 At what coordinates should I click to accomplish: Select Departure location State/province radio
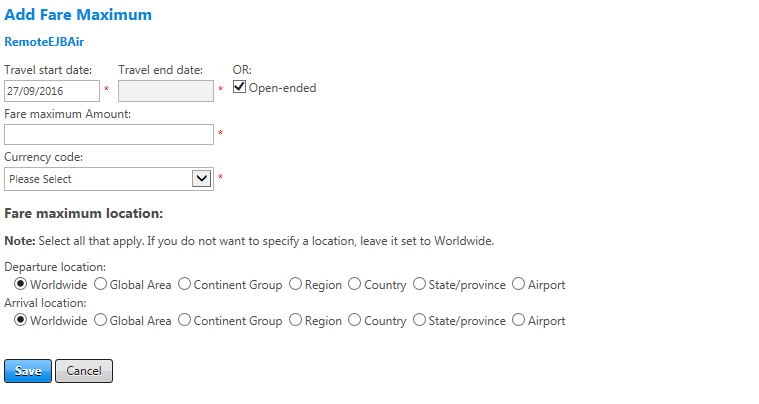click(419, 285)
